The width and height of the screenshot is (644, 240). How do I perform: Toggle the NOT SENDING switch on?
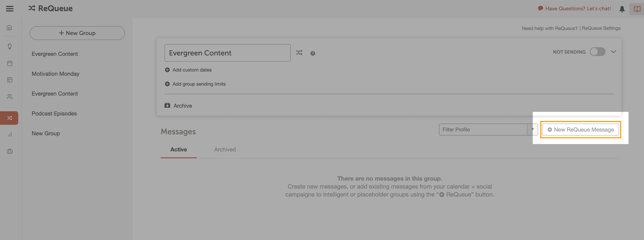pyautogui.click(x=597, y=52)
